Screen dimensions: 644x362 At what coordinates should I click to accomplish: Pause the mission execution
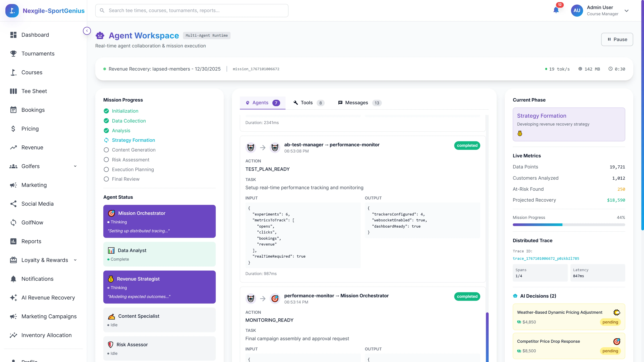click(617, 39)
